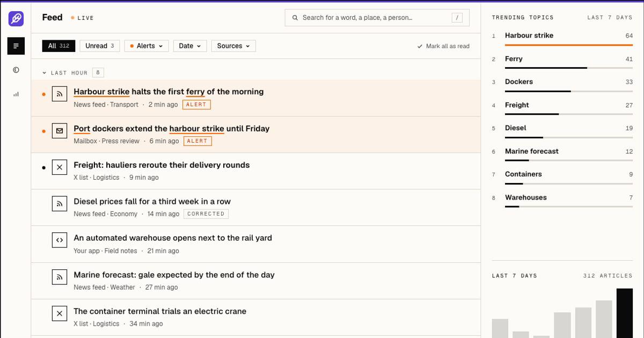This screenshot has width=644, height=338.
Task: Click X icon of container terminal article
Action: pyautogui.click(x=60, y=313)
